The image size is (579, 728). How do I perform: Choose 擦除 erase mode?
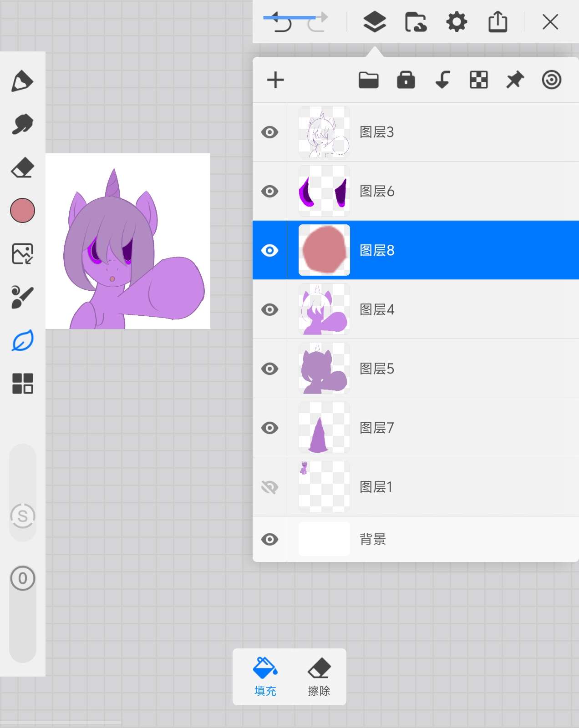[x=319, y=677]
